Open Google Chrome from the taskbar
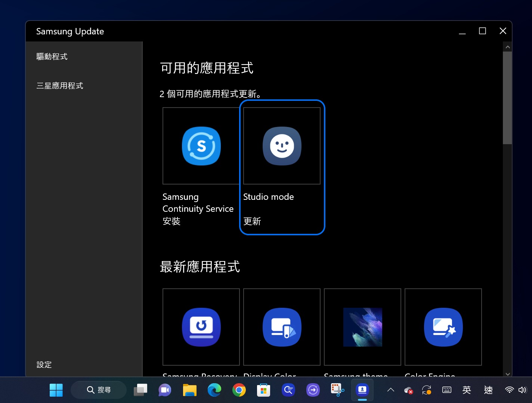The height and width of the screenshot is (403, 532). (x=239, y=390)
